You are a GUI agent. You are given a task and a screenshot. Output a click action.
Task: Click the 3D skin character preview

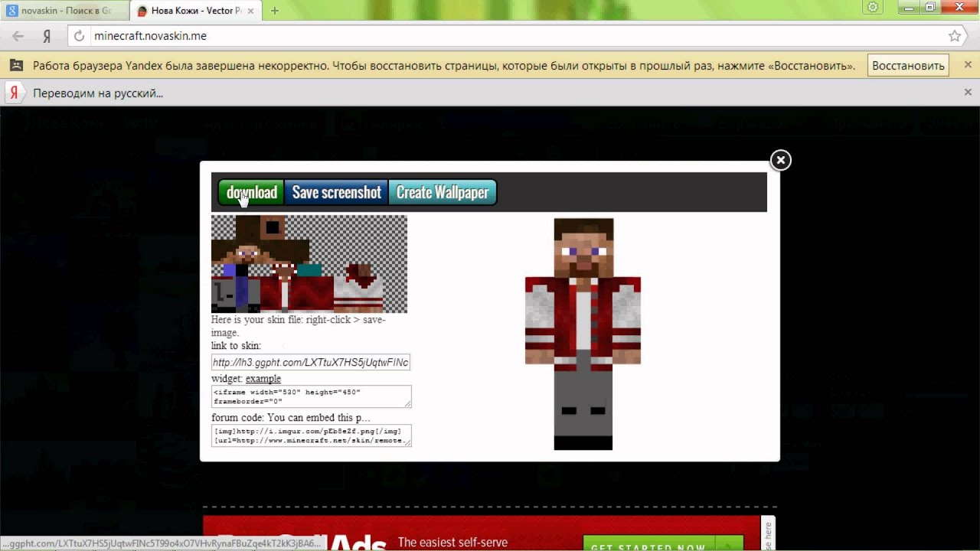point(583,334)
